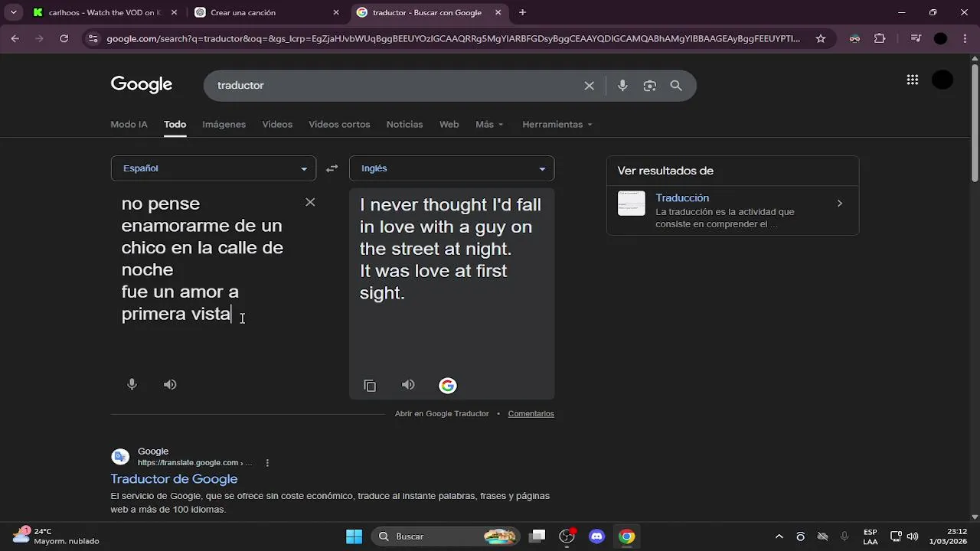
Task: Switch to Modo IA tab
Action: pos(129,124)
